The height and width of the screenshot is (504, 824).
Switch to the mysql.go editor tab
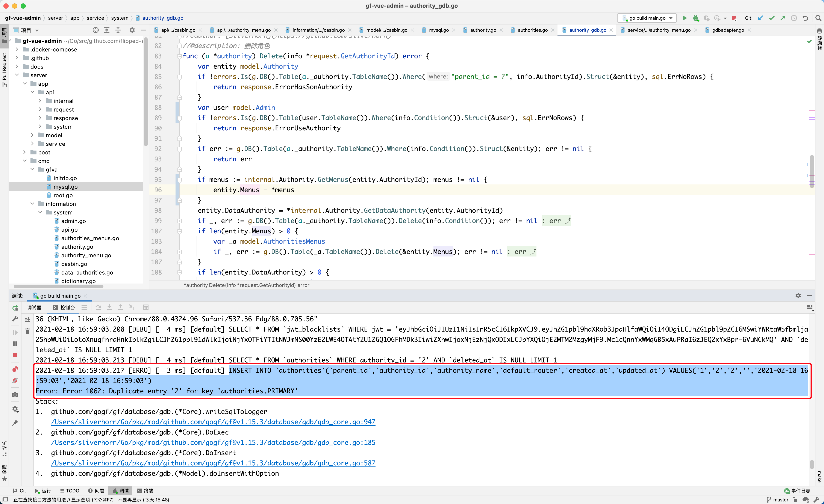coord(438,30)
